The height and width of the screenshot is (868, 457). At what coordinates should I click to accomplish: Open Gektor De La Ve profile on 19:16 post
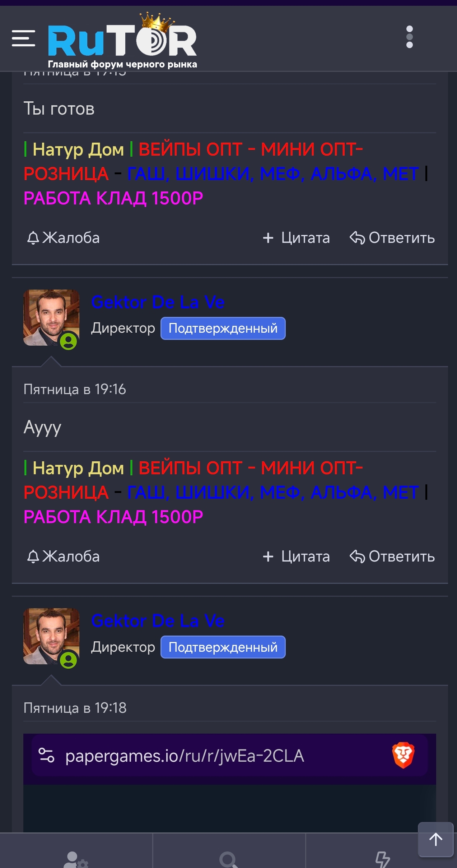coord(158,302)
